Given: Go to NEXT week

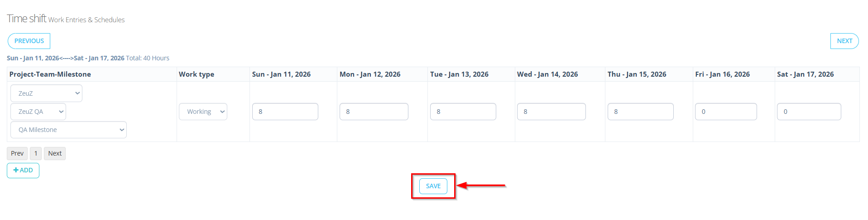Looking at the screenshot, I should (844, 41).
